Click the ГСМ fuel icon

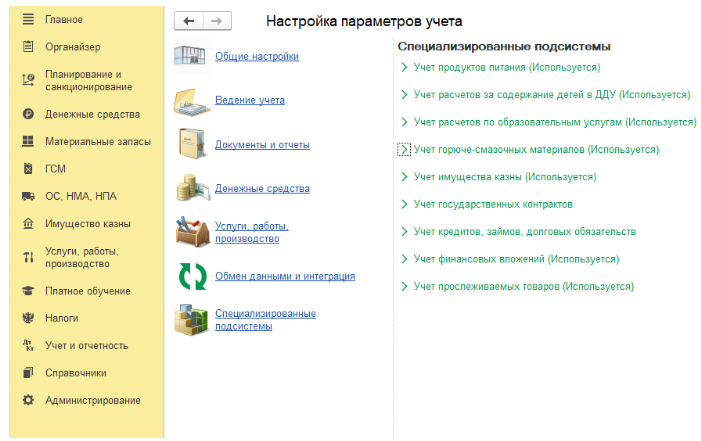(x=28, y=169)
